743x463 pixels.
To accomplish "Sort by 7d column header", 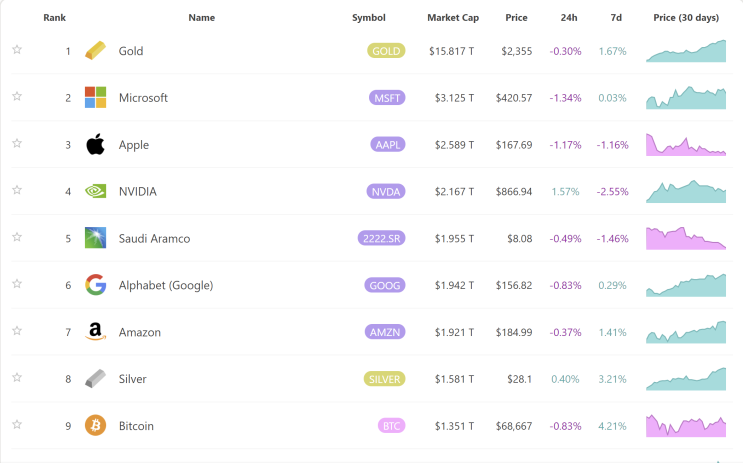I will click(616, 18).
